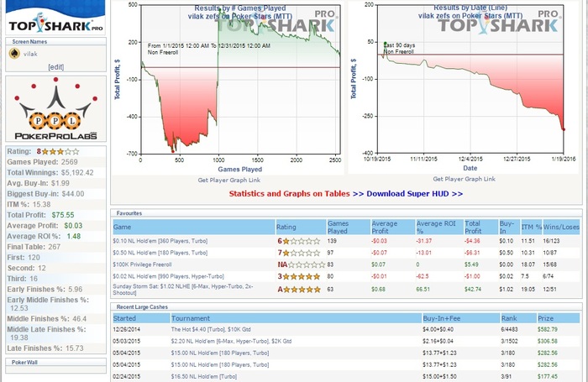
Task: Click the PokerStars spade icon beside vilak
Action: (x=14, y=54)
